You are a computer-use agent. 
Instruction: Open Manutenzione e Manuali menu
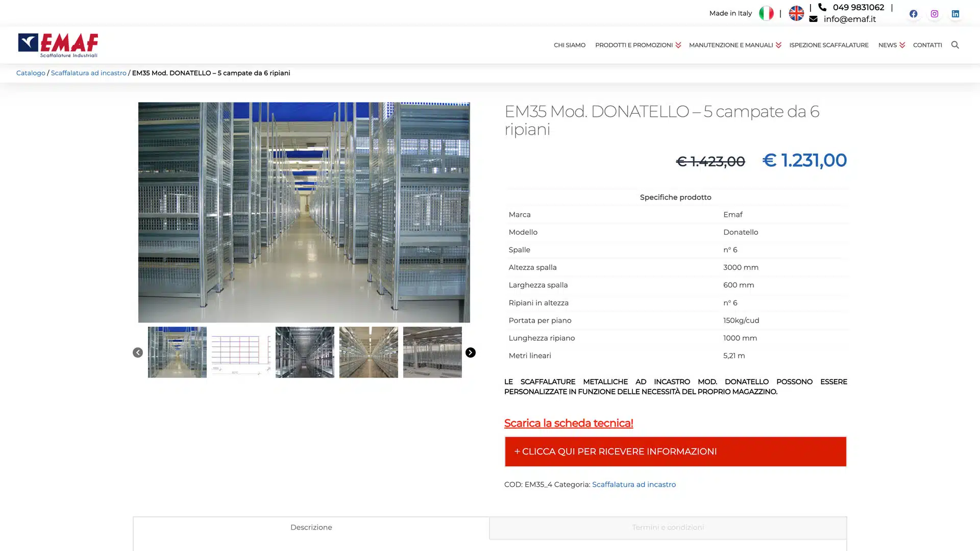[x=731, y=45]
